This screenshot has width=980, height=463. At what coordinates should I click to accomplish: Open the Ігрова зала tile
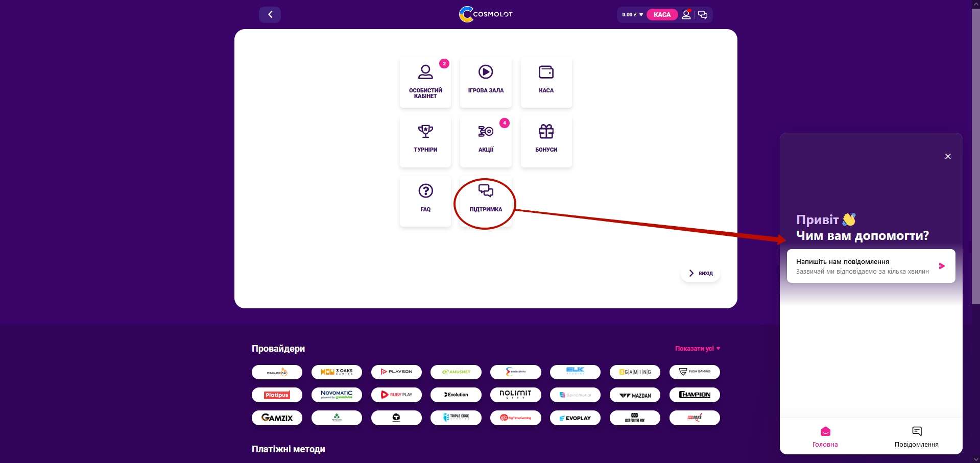click(485, 82)
